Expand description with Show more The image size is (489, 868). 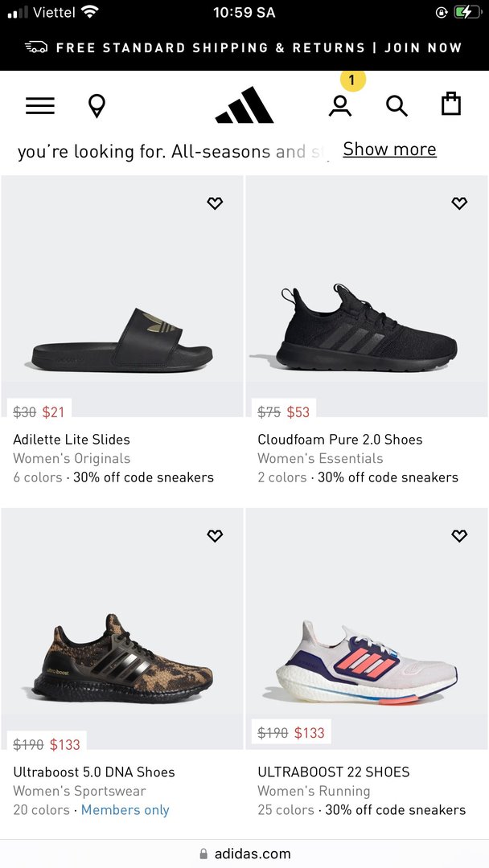point(389,149)
